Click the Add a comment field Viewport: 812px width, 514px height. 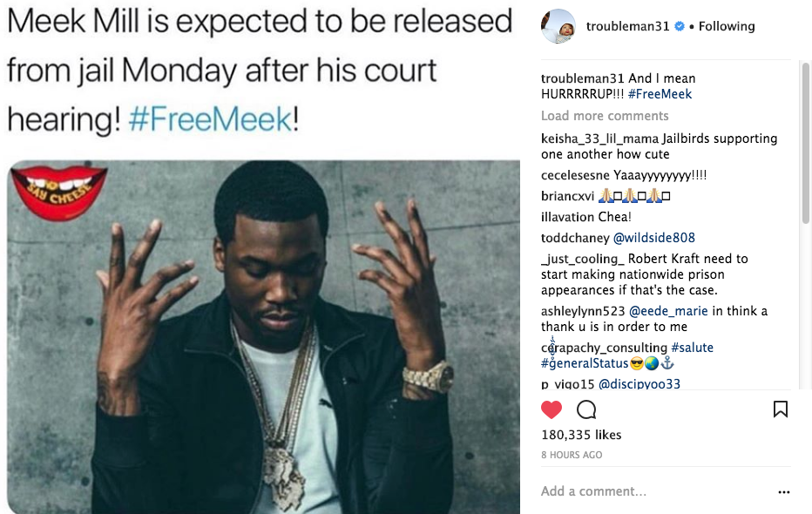tap(655, 490)
